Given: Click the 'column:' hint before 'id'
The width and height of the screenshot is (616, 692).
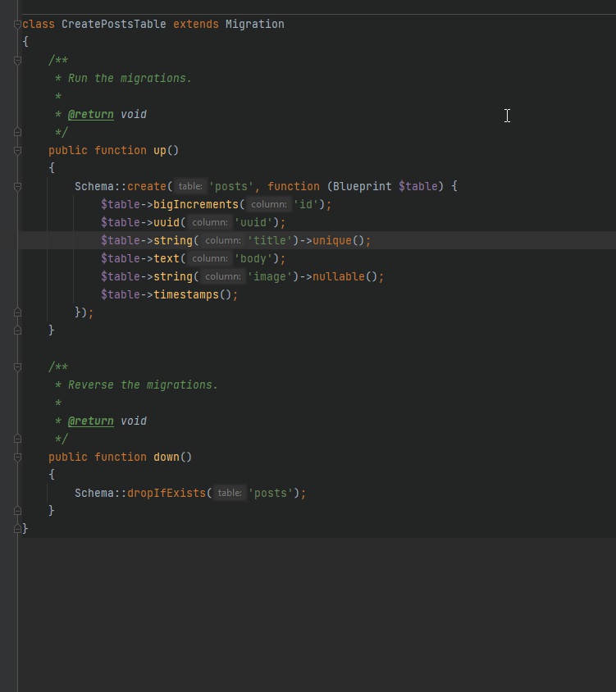Looking at the screenshot, I should 268,204.
